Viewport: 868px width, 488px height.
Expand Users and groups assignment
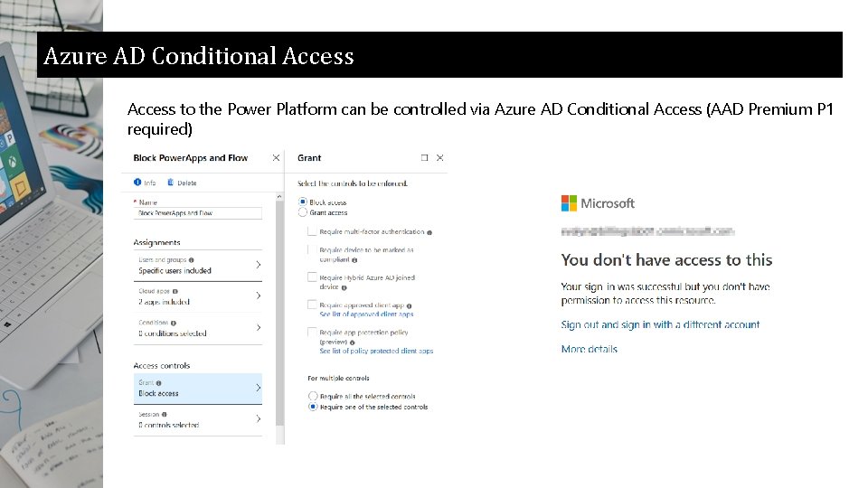tap(258, 265)
